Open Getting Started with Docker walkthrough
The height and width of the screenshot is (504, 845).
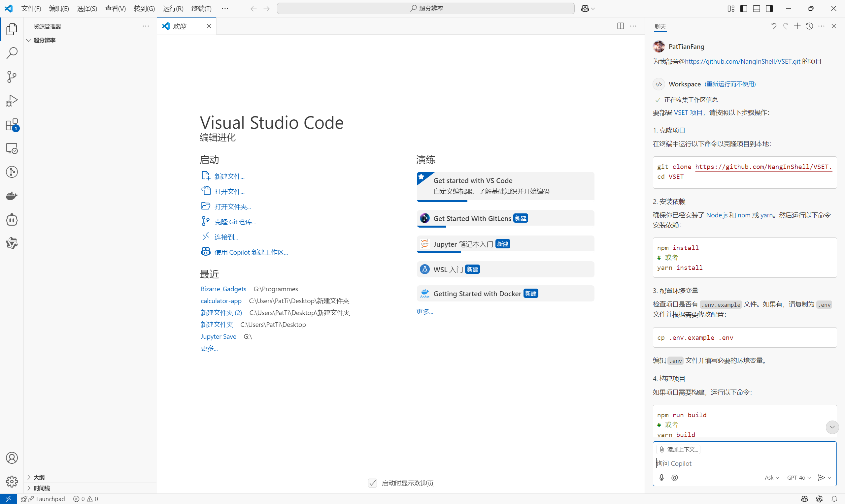pyautogui.click(x=506, y=294)
